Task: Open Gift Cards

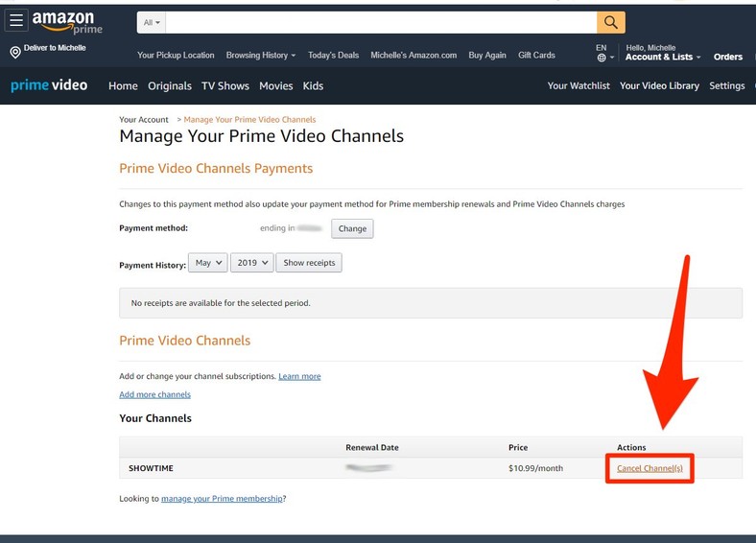Action: [536, 55]
